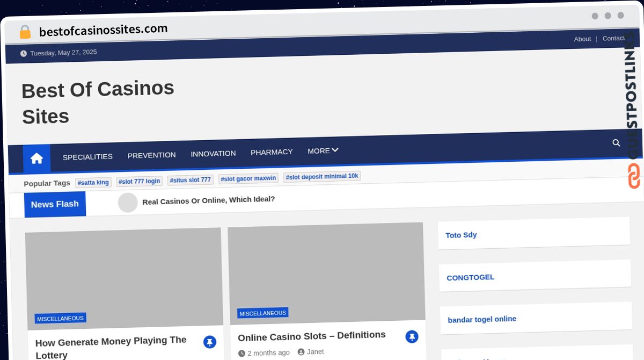Screen dimensions: 644x360
Task: Open the news flash round thumbnail
Action: point(128,203)
